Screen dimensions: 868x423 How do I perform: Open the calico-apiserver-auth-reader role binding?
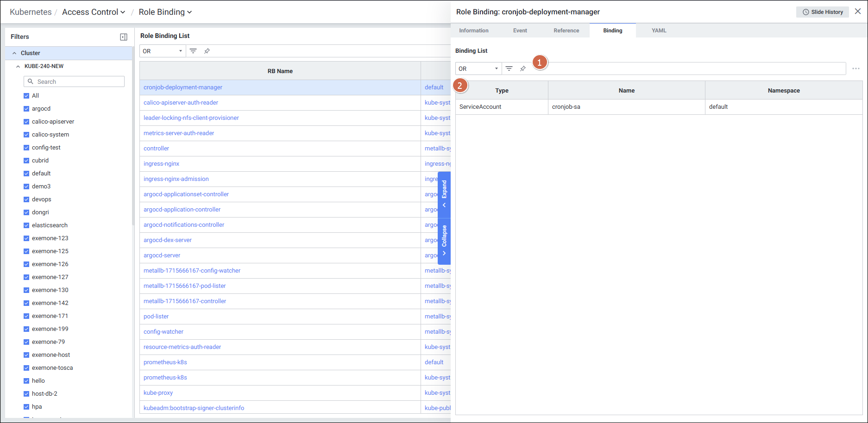point(181,103)
